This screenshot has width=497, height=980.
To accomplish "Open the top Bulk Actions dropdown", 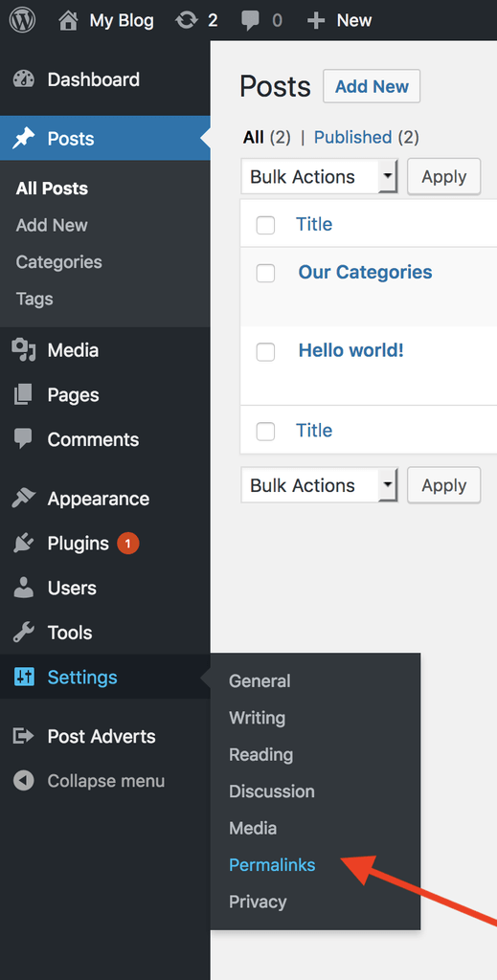I will click(x=320, y=177).
